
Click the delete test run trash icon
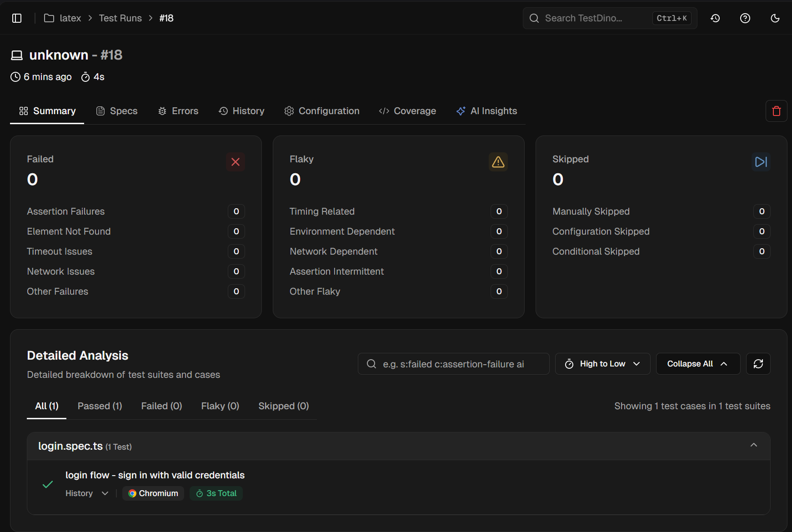(x=776, y=110)
